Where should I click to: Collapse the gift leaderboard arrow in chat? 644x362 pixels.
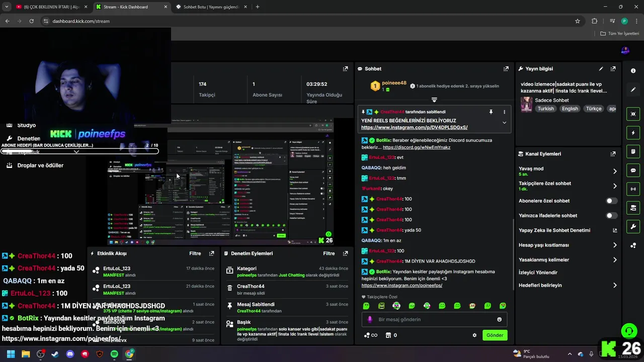[434, 100]
